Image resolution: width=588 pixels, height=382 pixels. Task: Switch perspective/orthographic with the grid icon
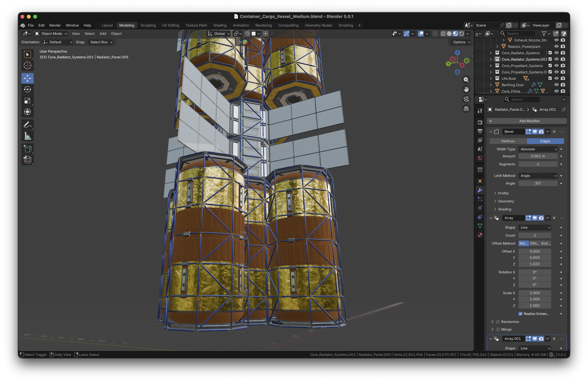pos(466,109)
